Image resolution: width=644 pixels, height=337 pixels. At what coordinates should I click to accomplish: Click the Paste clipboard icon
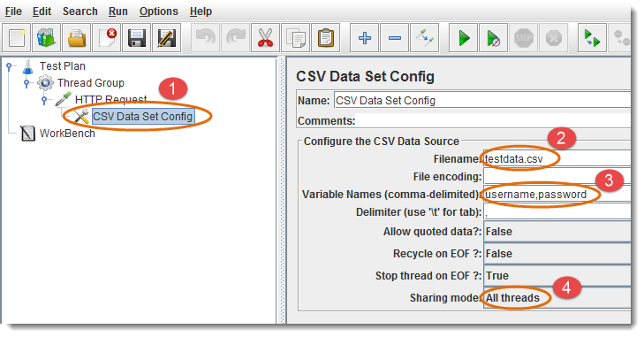(x=326, y=38)
